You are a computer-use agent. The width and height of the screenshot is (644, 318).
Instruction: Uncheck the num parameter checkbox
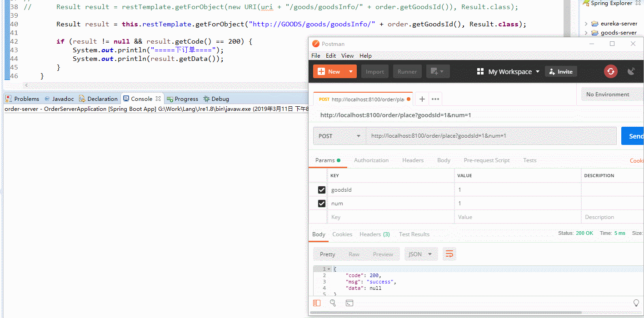tap(322, 204)
